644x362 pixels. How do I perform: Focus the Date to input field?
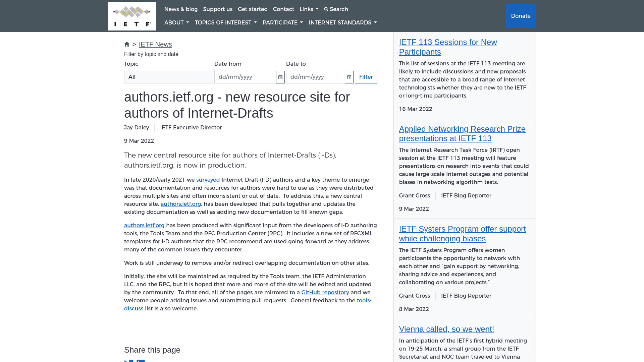pyautogui.click(x=315, y=77)
